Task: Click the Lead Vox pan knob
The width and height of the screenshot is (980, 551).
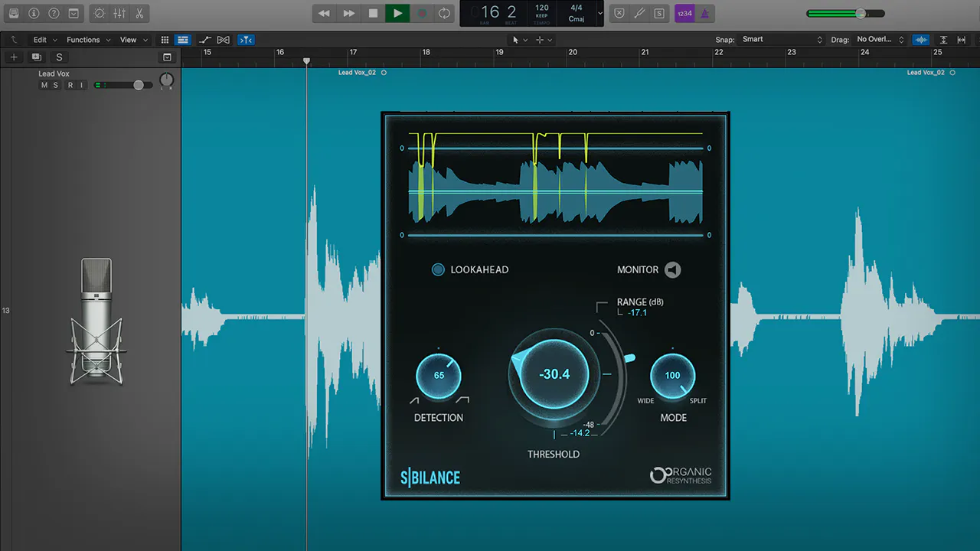Action: click(167, 80)
